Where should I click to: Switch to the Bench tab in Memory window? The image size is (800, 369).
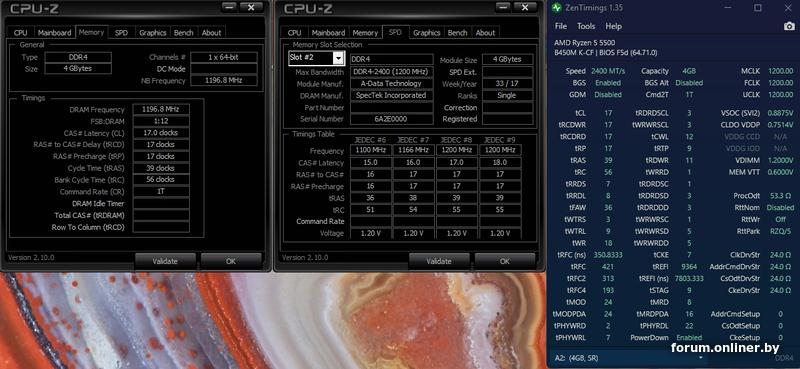pyautogui.click(x=183, y=33)
